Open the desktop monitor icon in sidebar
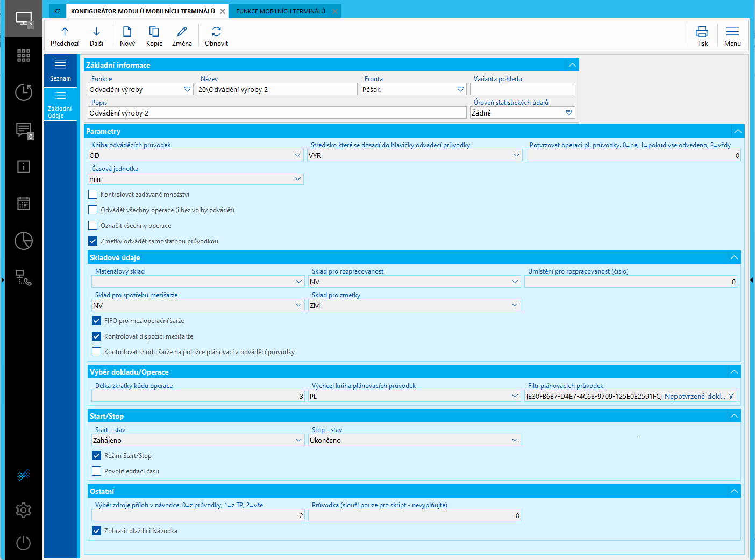 click(24, 19)
